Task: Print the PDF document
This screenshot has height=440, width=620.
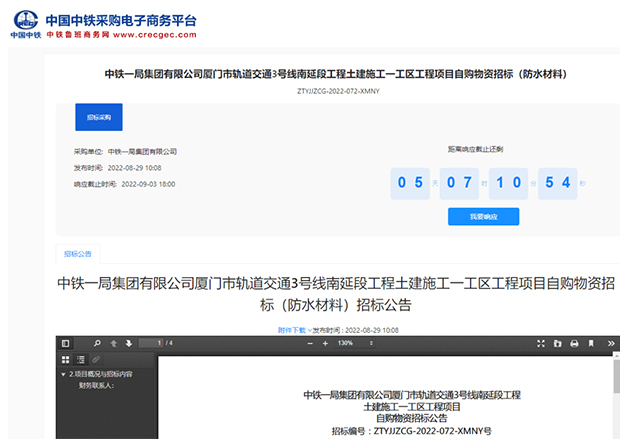Action: click(x=575, y=344)
